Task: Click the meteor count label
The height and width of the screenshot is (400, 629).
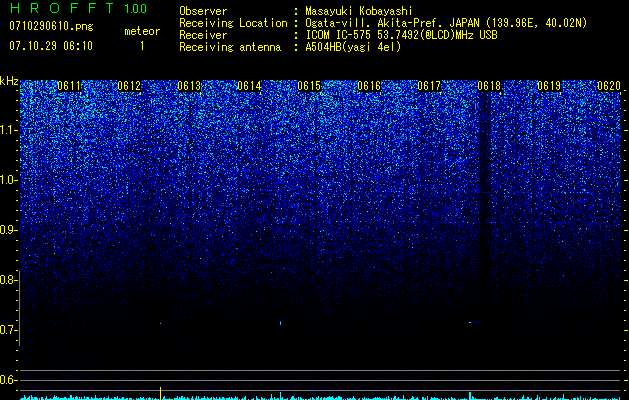Action: coord(142,31)
